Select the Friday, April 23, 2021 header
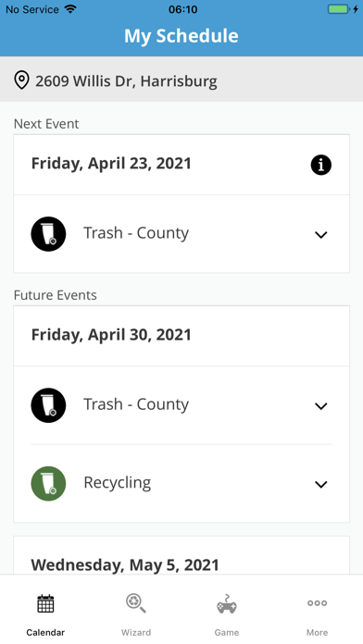 coord(111,164)
